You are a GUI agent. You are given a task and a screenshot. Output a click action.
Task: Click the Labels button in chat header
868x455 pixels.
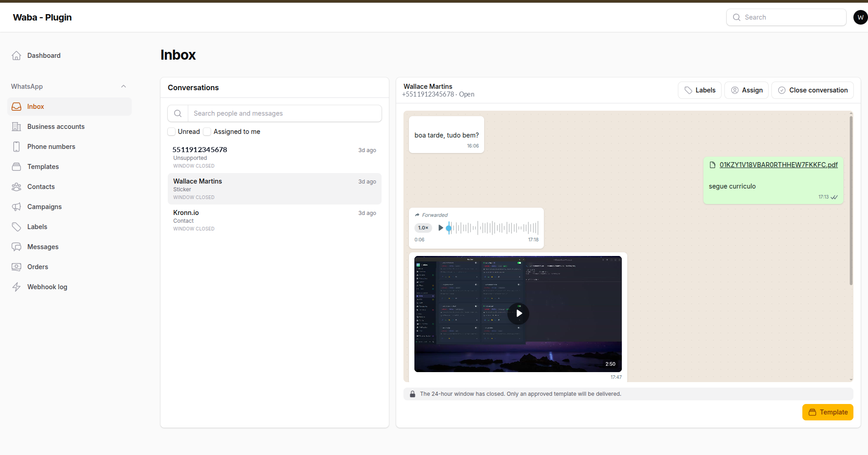pos(700,90)
